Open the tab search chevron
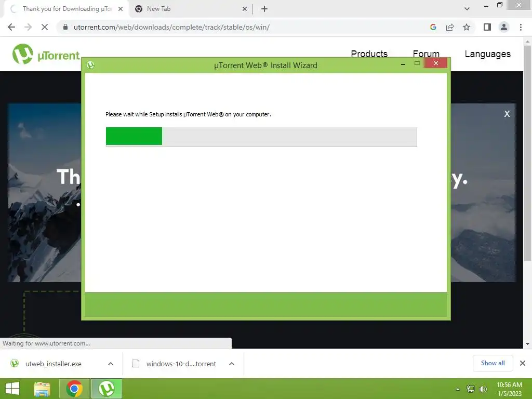 pyautogui.click(x=467, y=9)
